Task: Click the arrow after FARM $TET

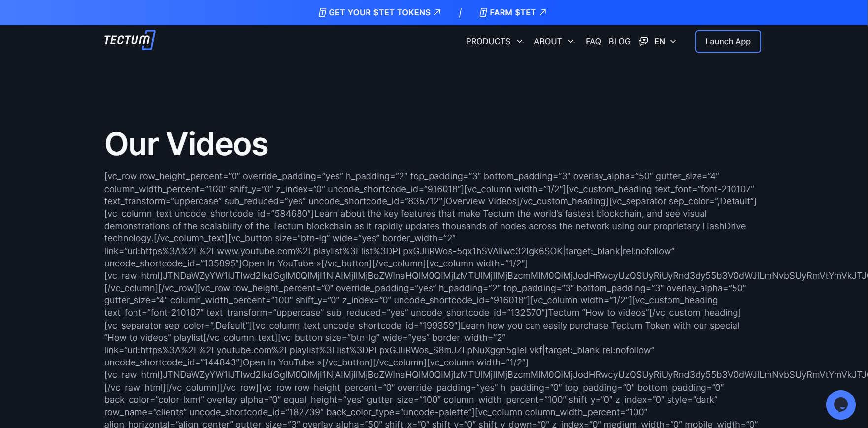Action: click(543, 12)
